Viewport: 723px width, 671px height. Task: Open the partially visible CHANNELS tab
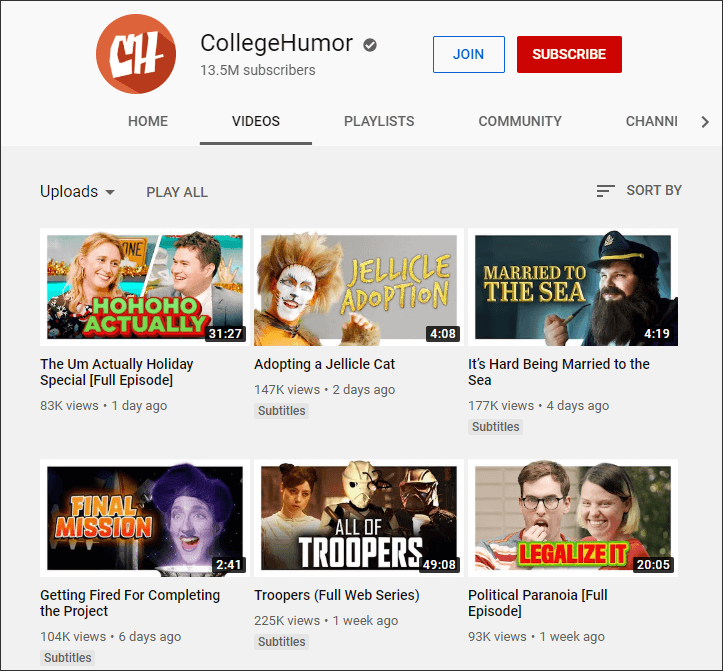click(652, 121)
